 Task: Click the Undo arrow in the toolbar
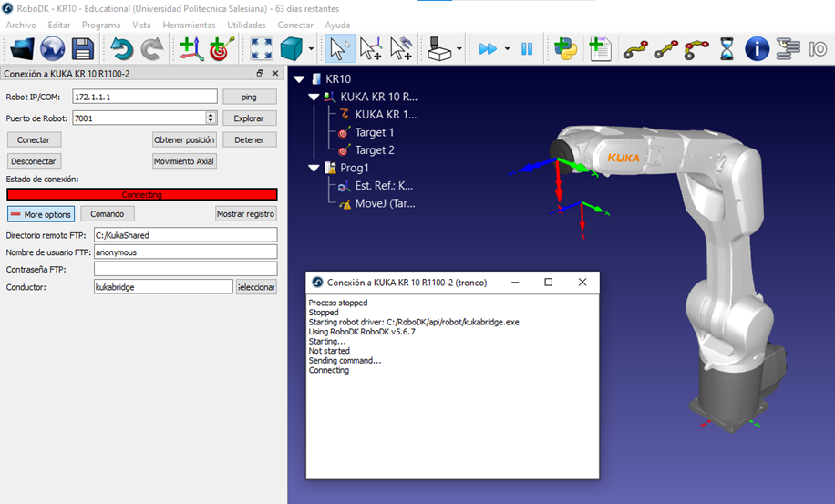point(121,48)
